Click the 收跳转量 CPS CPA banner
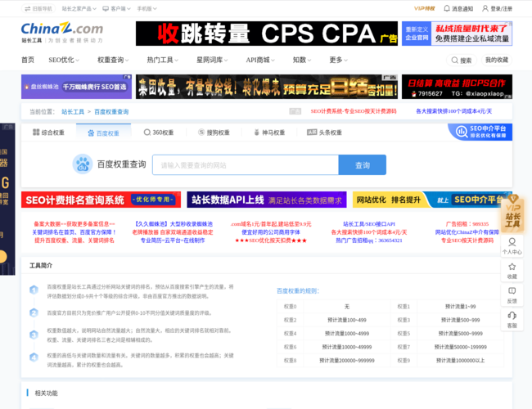Image resolution: width=532 pixels, height=409 pixels. click(267, 34)
